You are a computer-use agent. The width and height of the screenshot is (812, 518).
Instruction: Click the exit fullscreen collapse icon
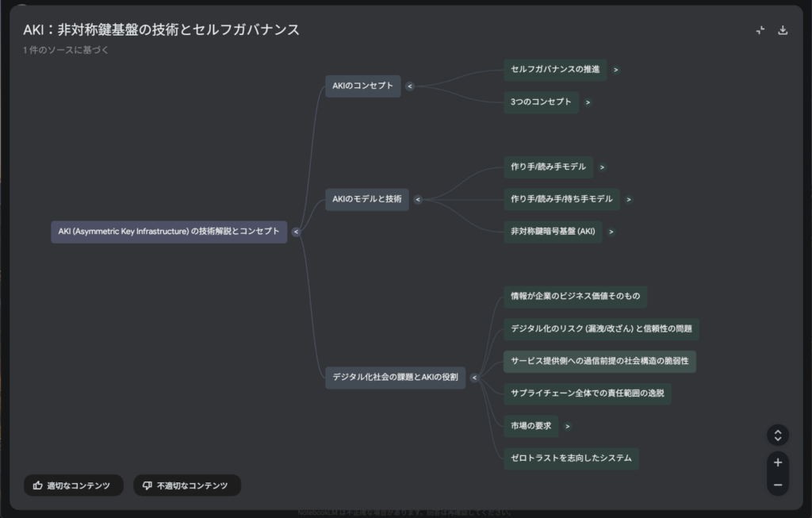[760, 30]
